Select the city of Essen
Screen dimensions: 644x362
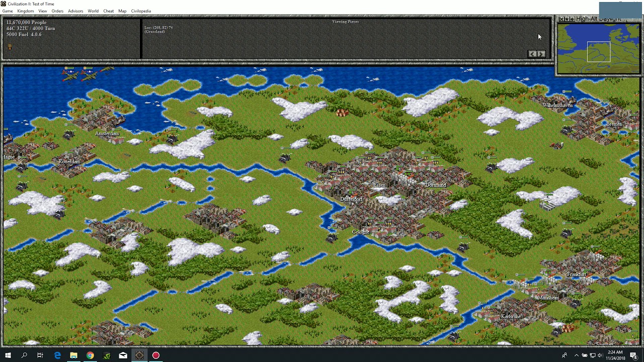click(380, 186)
